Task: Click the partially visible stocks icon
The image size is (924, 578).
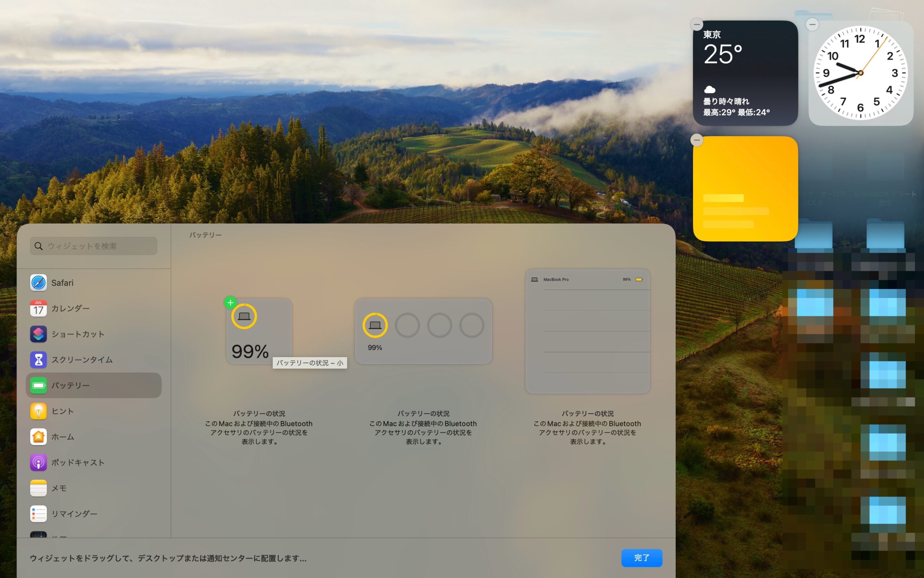Action: pyautogui.click(x=38, y=534)
